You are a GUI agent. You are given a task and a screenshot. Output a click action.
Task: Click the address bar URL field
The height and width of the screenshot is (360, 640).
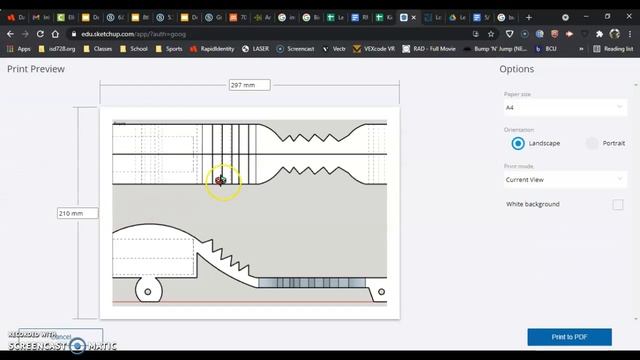pos(269,34)
